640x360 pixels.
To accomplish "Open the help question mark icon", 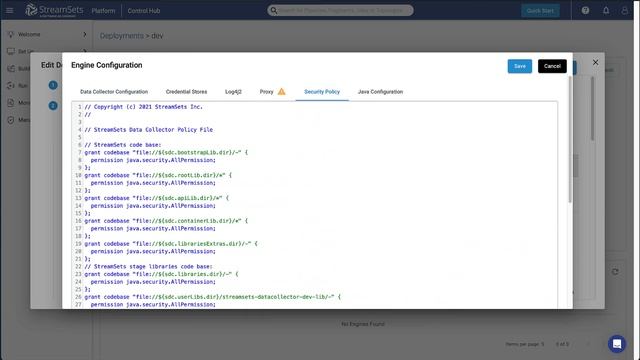I will point(585,11).
